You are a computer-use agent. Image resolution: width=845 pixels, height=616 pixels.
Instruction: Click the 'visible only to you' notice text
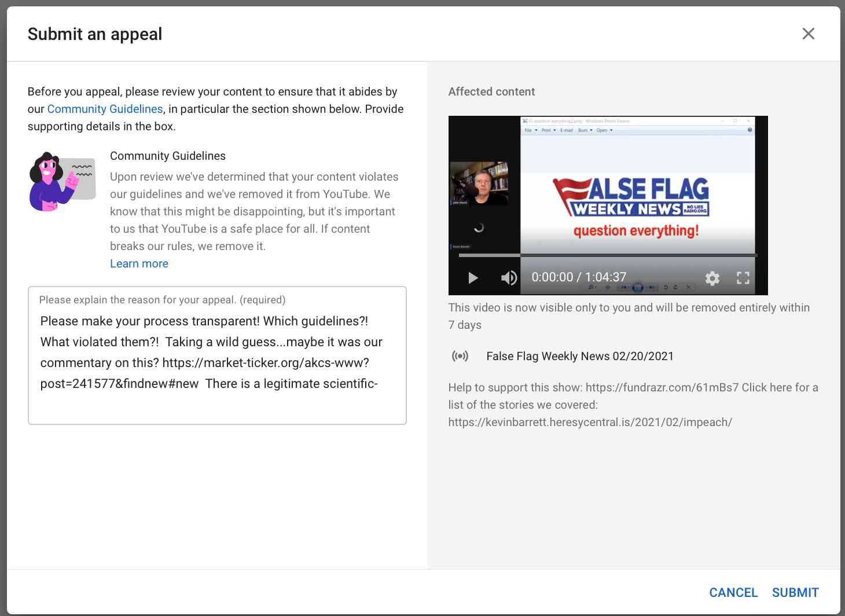pyautogui.click(x=629, y=316)
